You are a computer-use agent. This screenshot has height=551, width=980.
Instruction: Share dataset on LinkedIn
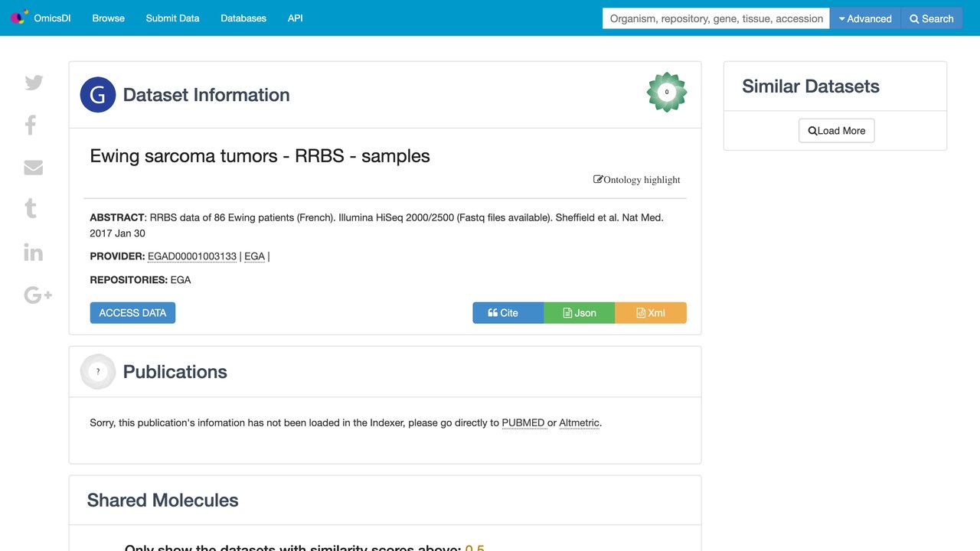[34, 252]
